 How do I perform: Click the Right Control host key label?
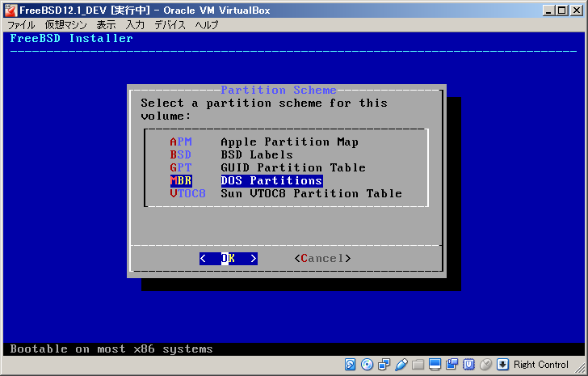(x=541, y=365)
